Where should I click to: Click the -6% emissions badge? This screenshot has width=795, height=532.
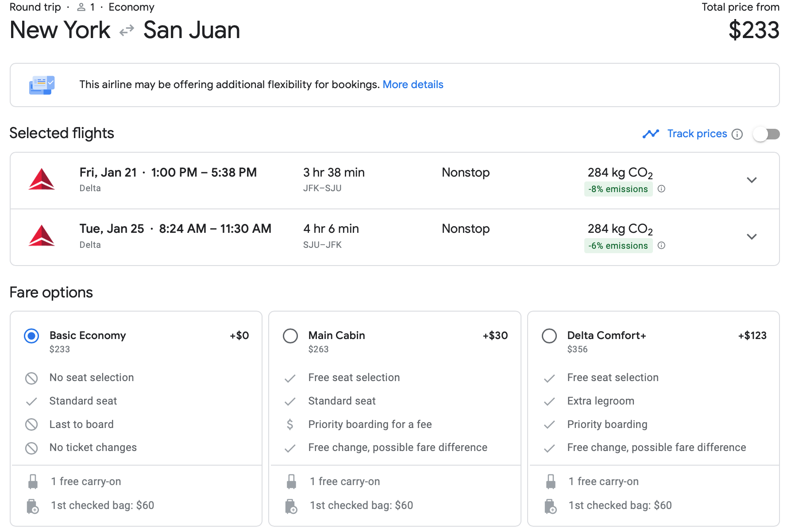pyautogui.click(x=618, y=246)
